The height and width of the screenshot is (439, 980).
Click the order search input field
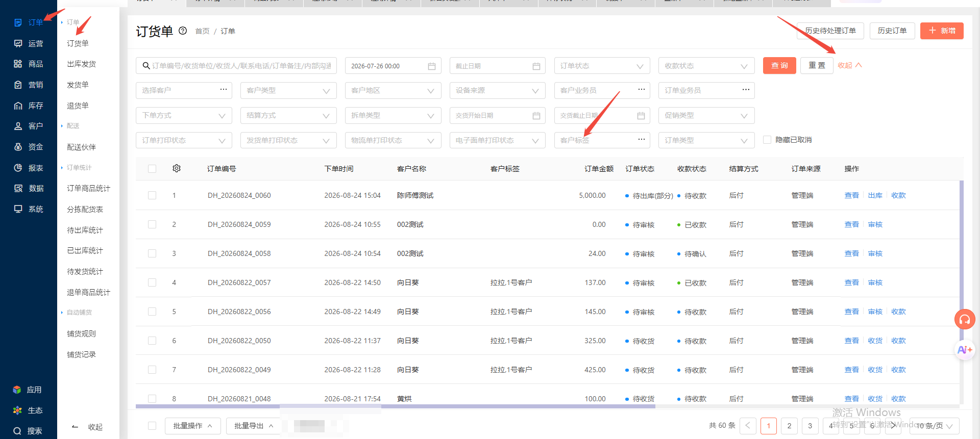[x=236, y=66]
